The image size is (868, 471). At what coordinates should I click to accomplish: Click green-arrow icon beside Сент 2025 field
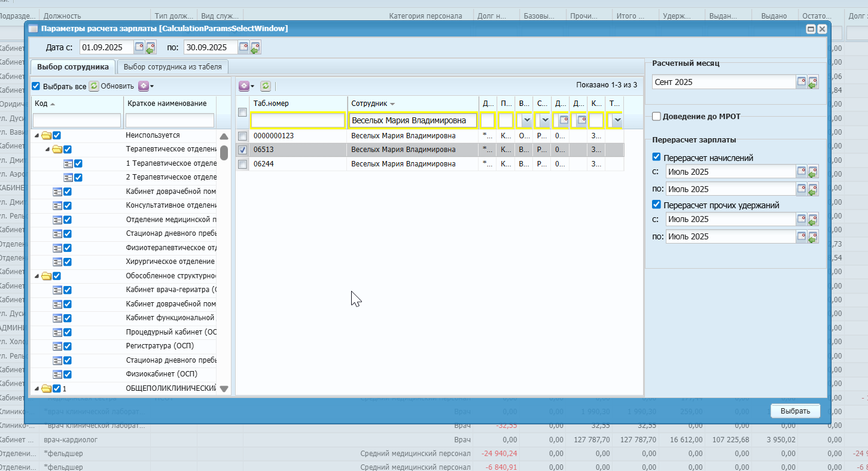click(x=813, y=82)
